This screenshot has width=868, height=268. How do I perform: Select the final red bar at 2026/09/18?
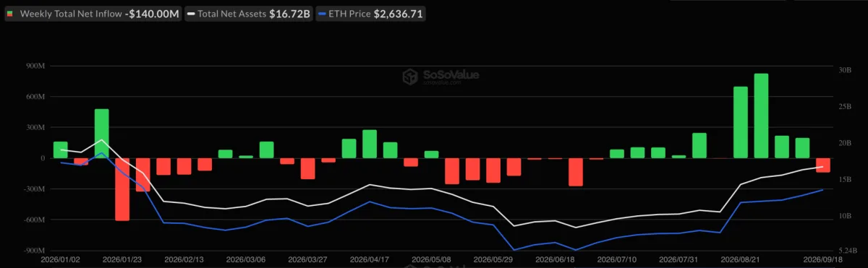click(x=823, y=165)
